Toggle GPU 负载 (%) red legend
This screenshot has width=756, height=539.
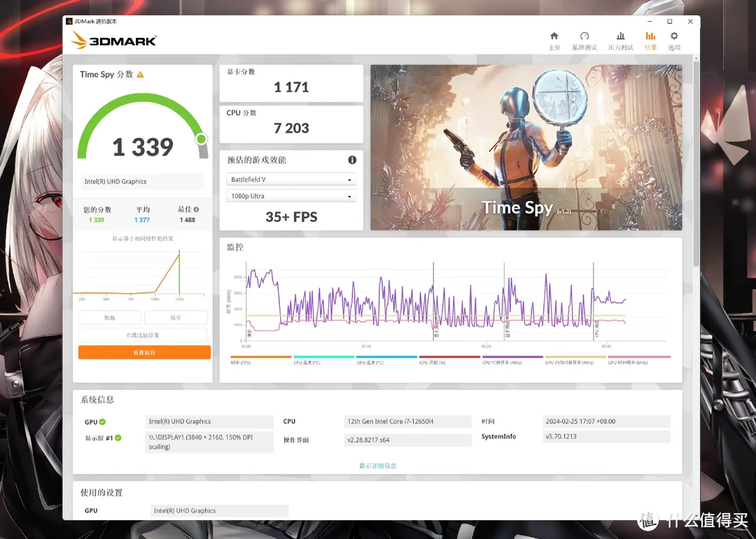(449, 360)
